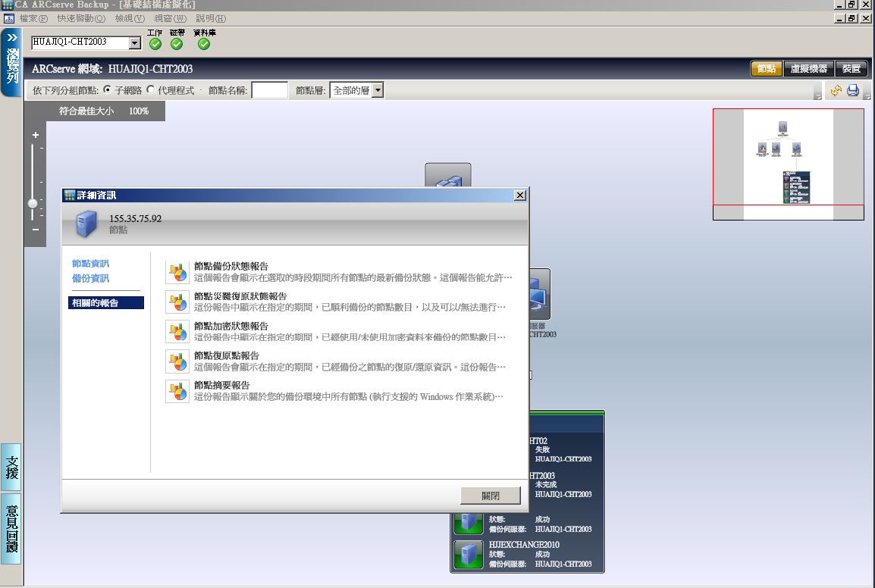Open the 檢視 menu
875x588 pixels.
click(130, 18)
